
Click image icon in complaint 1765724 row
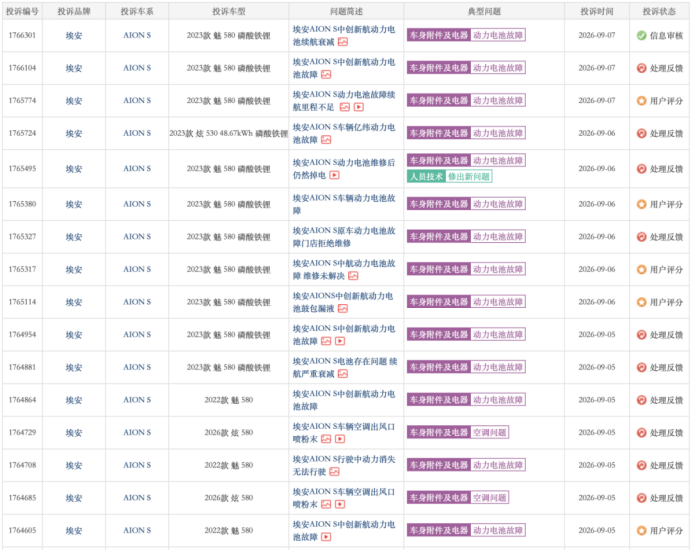click(x=326, y=140)
